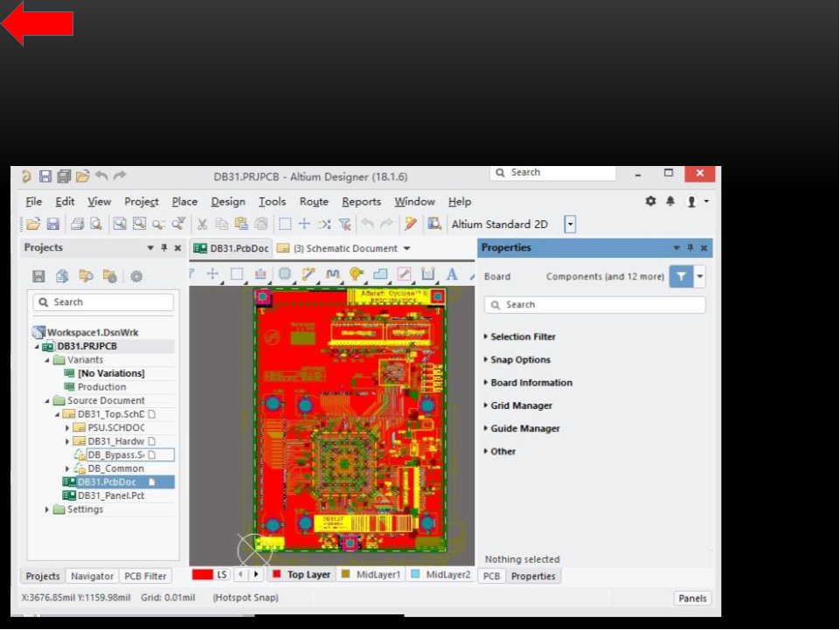The width and height of the screenshot is (840, 630).
Task: Click the Print Preview icon in the toolbar
Action: pos(96,224)
